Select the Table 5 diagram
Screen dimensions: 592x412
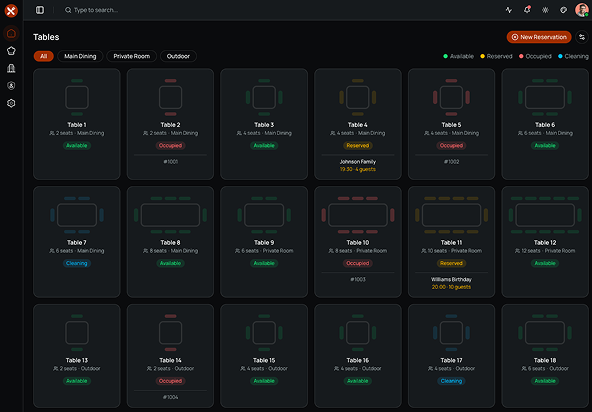(x=452, y=97)
